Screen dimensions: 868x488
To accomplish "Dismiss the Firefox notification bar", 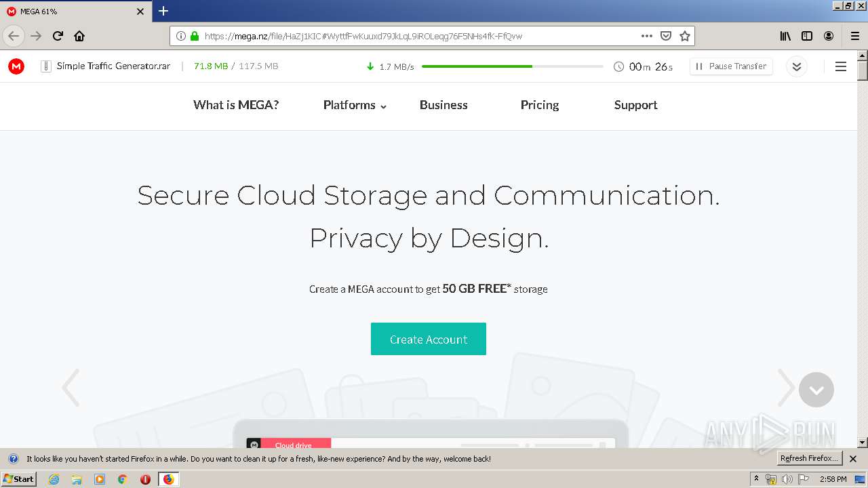I will [853, 459].
